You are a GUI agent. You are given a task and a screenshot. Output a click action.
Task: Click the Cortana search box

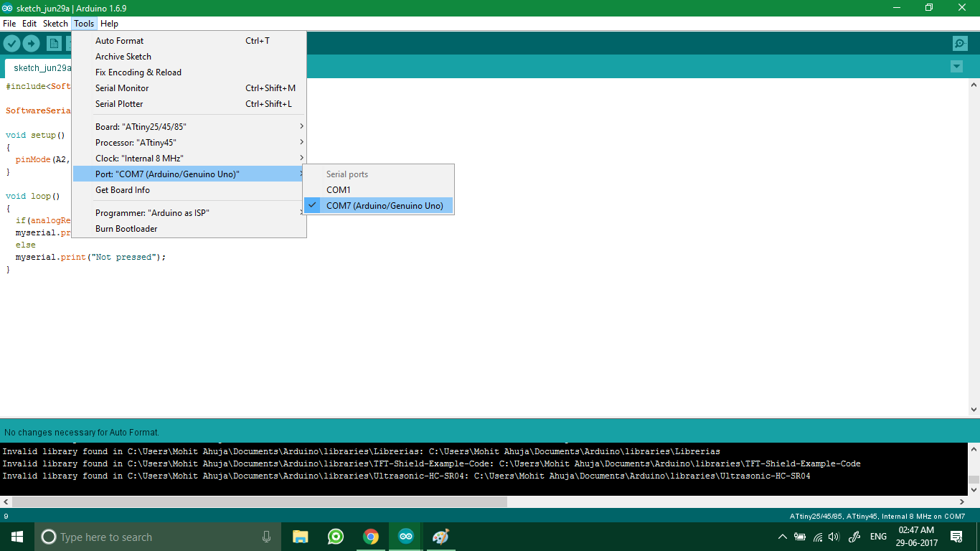pyautogui.click(x=158, y=537)
